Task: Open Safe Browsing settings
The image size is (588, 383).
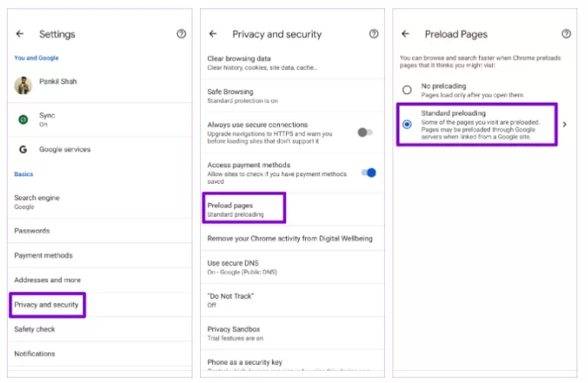Action: [x=242, y=96]
